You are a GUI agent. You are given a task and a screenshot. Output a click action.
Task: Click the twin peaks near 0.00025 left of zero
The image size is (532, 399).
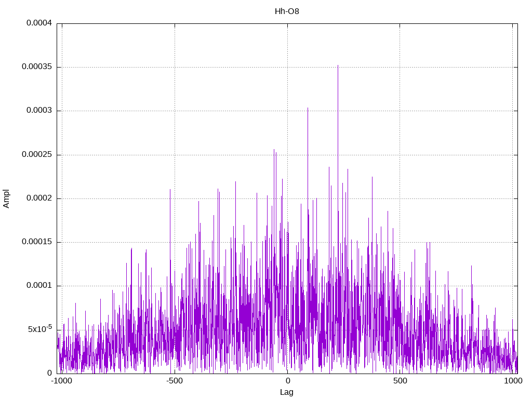[x=275, y=151]
